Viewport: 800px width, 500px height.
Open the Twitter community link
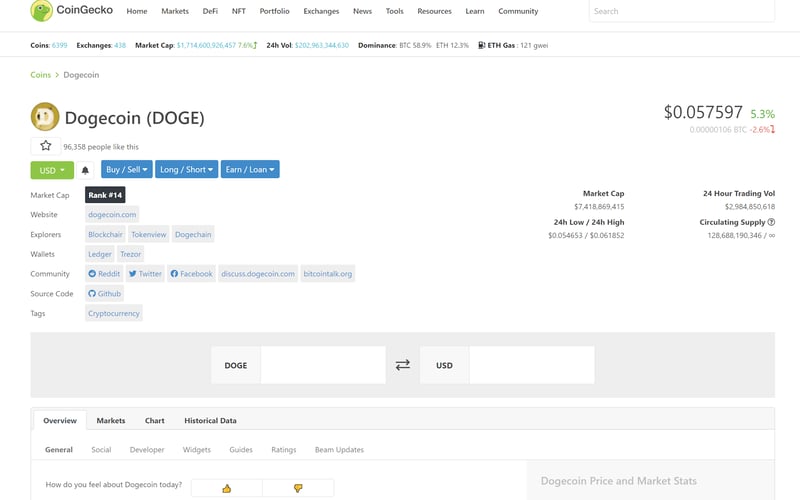(145, 274)
